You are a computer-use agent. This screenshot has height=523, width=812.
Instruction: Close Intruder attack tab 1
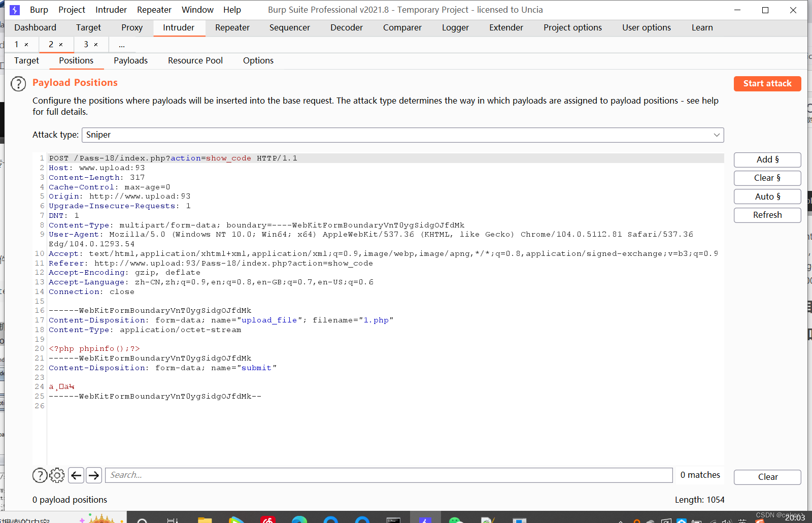tap(26, 45)
